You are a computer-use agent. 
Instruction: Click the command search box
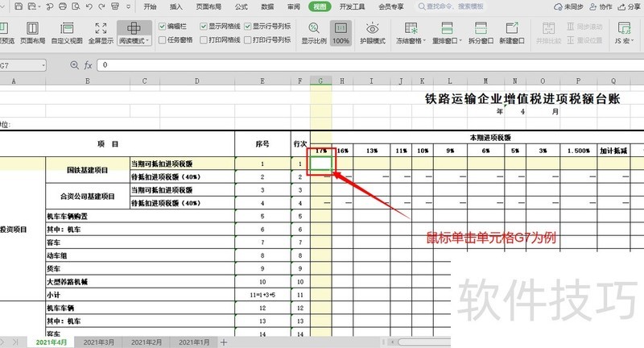452,6
